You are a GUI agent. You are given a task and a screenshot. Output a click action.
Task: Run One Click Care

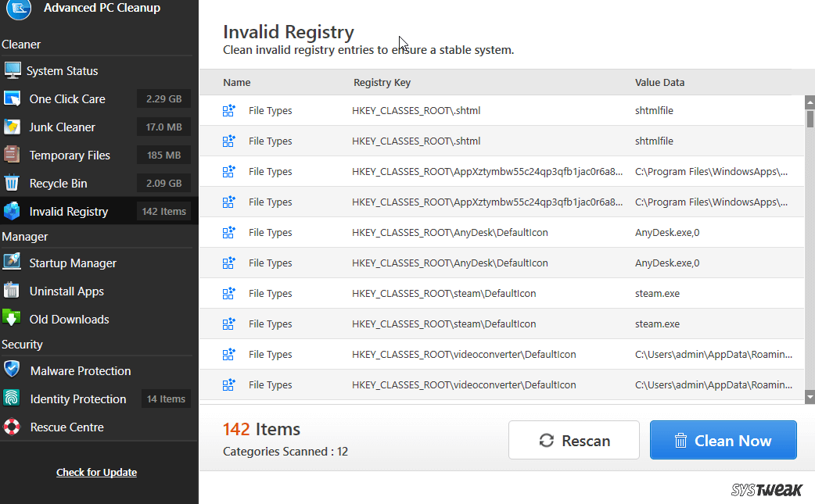70,98
